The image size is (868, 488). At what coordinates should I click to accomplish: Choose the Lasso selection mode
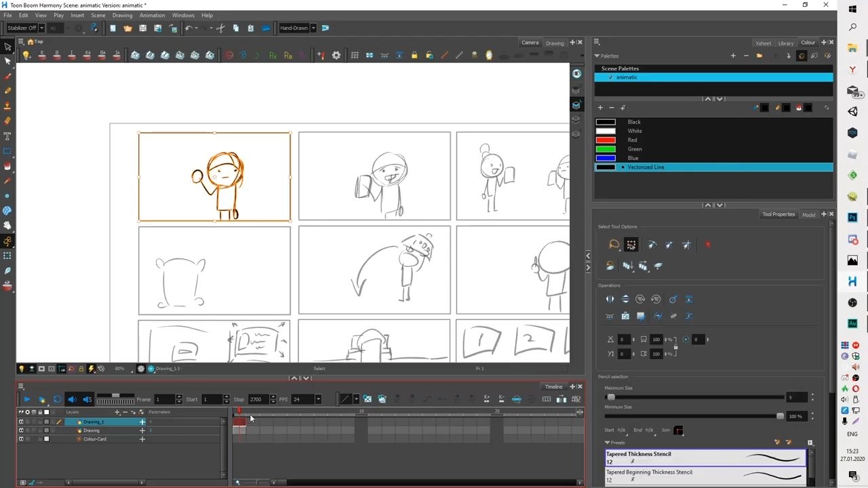coord(614,245)
